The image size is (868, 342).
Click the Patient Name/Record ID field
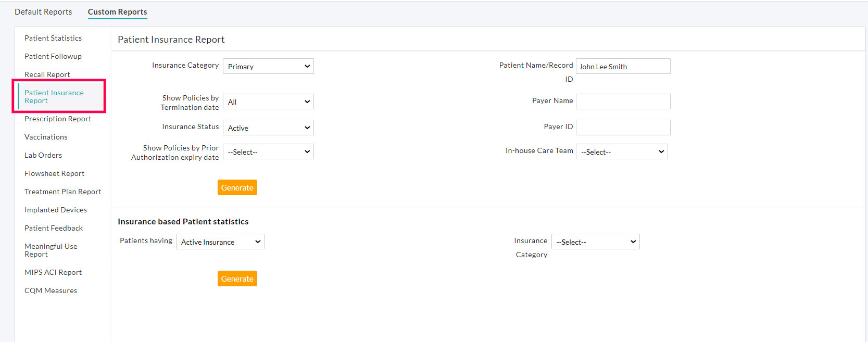(x=623, y=67)
